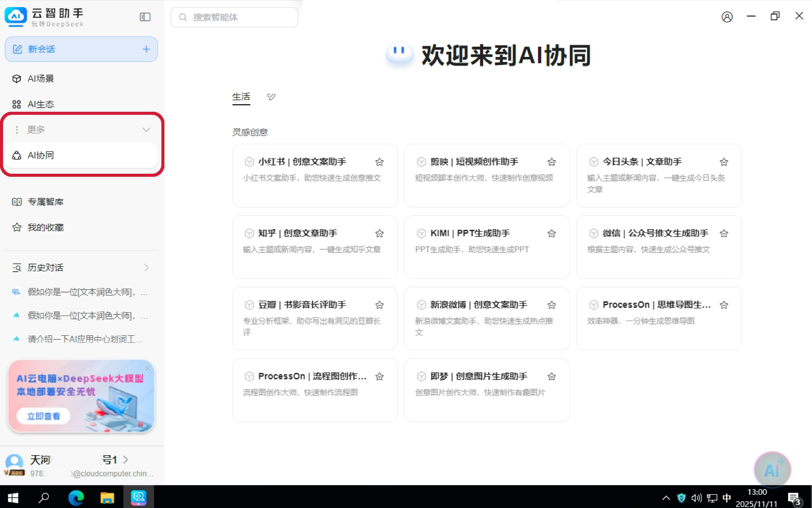
Task: Open the ProcessOn | 流程图创作… card
Action: pyautogui.click(x=315, y=390)
